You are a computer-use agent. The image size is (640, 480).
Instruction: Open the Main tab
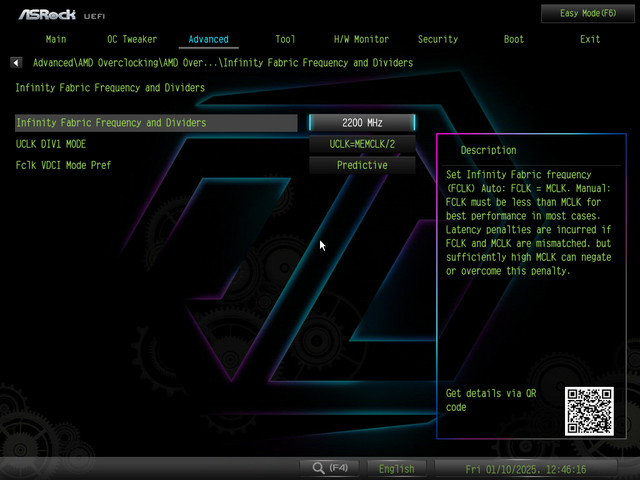coord(56,39)
